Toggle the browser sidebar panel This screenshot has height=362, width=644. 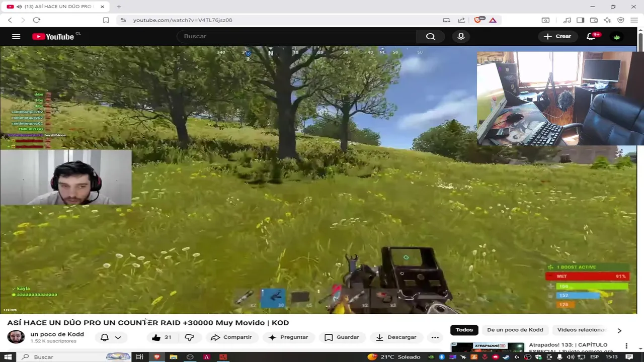tap(580, 20)
